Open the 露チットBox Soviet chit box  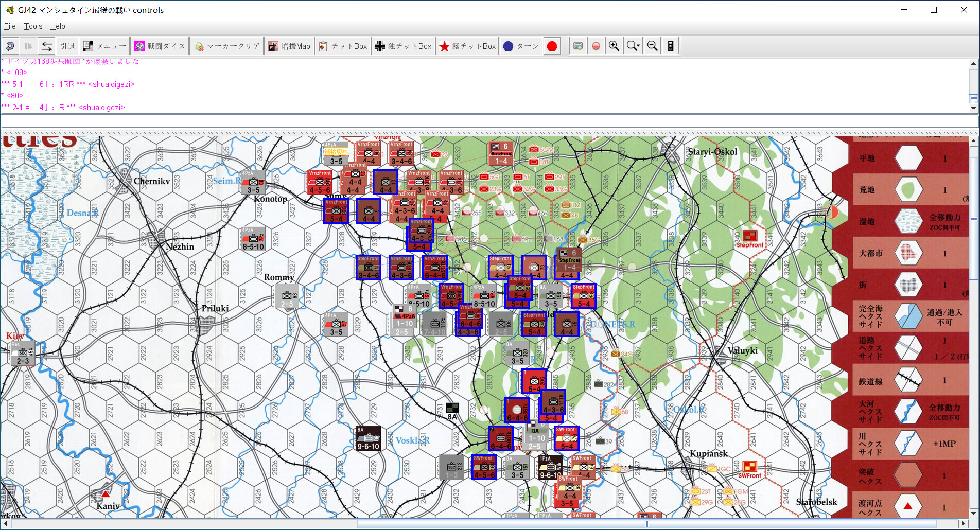coord(467,46)
